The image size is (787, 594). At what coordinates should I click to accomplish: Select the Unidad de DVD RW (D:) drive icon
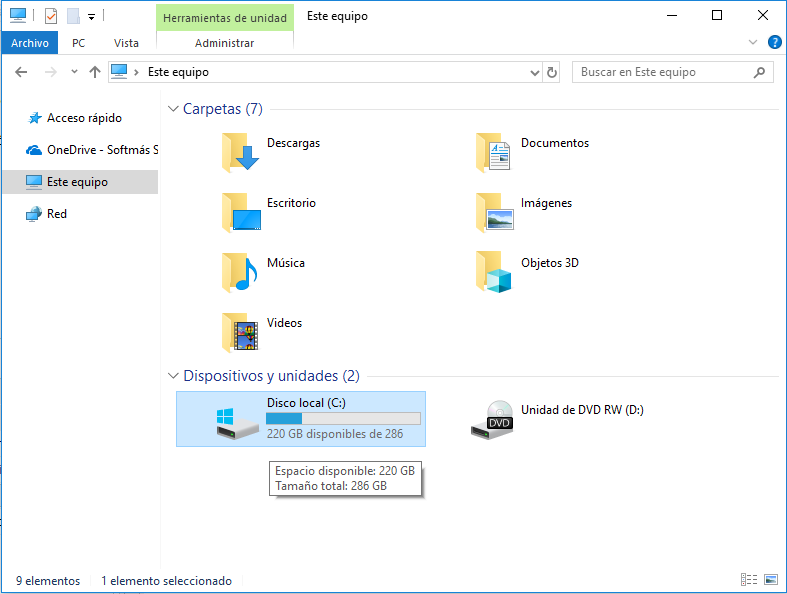point(494,419)
